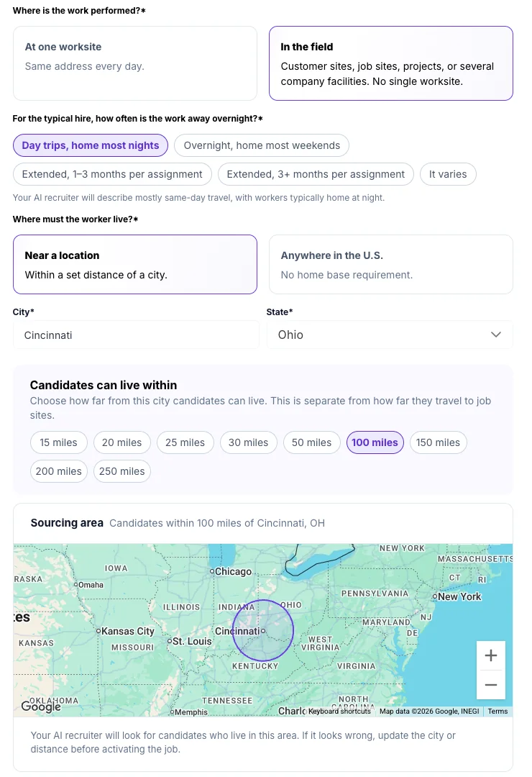532x777 pixels.
Task: Open the State dropdown showing Ohio
Action: (390, 335)
